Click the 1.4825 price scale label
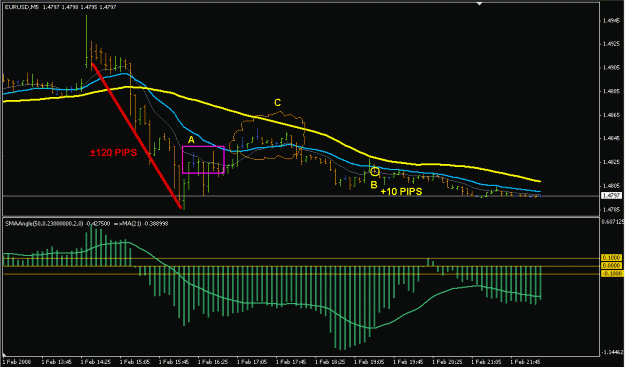This screenshot has width=625, height=367. [x=612, y=162]
